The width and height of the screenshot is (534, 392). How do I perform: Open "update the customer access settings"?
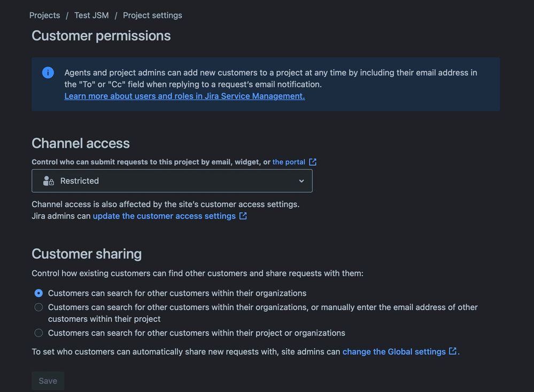(164, 216)
